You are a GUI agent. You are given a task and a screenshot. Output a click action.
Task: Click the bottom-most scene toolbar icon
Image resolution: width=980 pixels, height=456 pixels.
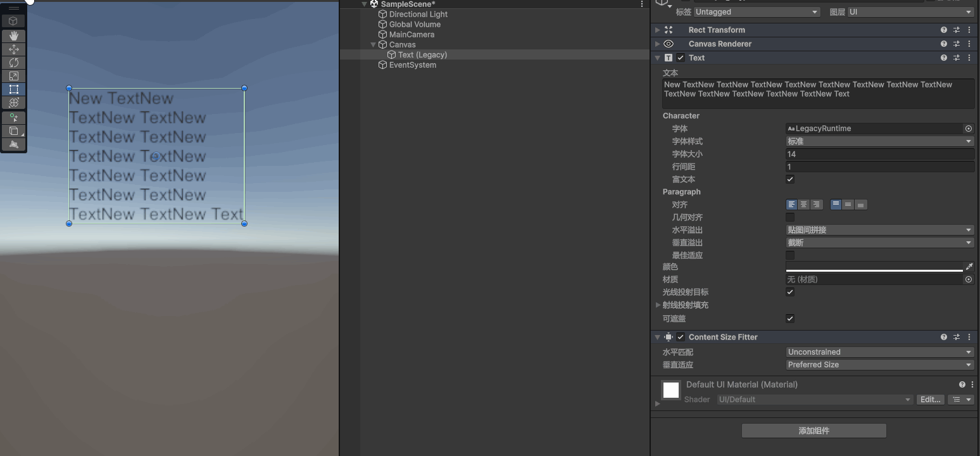13,144
